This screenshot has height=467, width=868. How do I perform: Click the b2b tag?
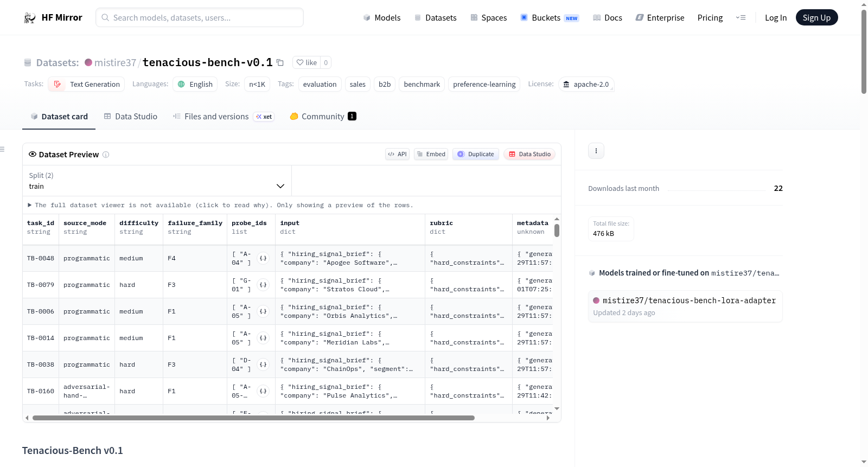(x=385, y=84)
